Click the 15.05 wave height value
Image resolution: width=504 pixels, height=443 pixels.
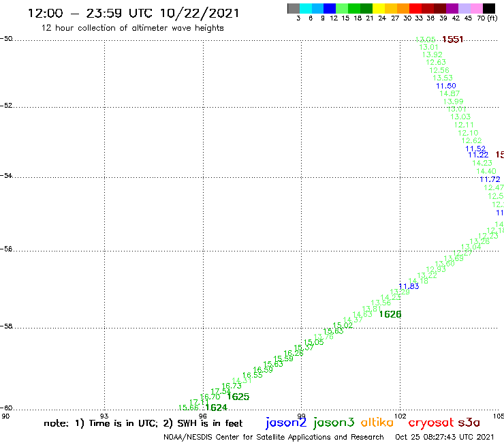point(314,342)
